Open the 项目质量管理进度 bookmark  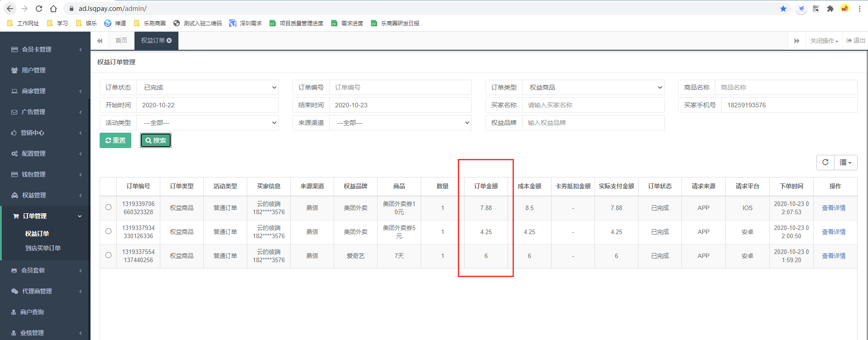(297, 23)
